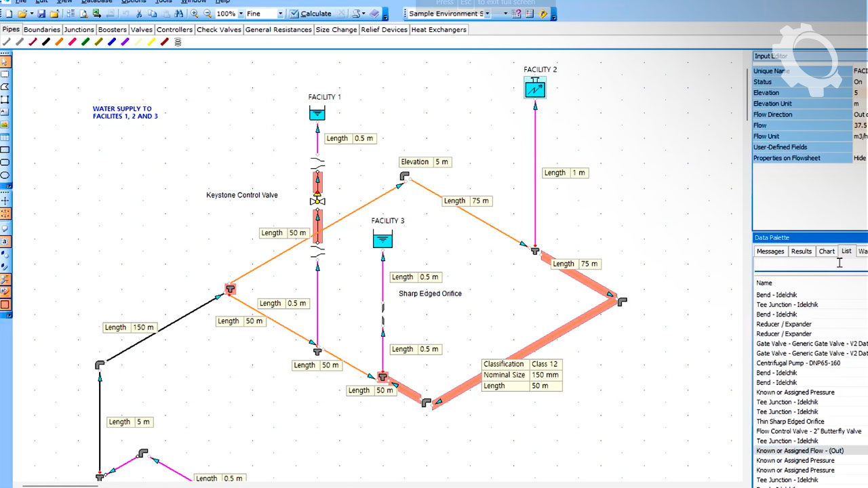Select the polygon selection tool

pos(5,87)
